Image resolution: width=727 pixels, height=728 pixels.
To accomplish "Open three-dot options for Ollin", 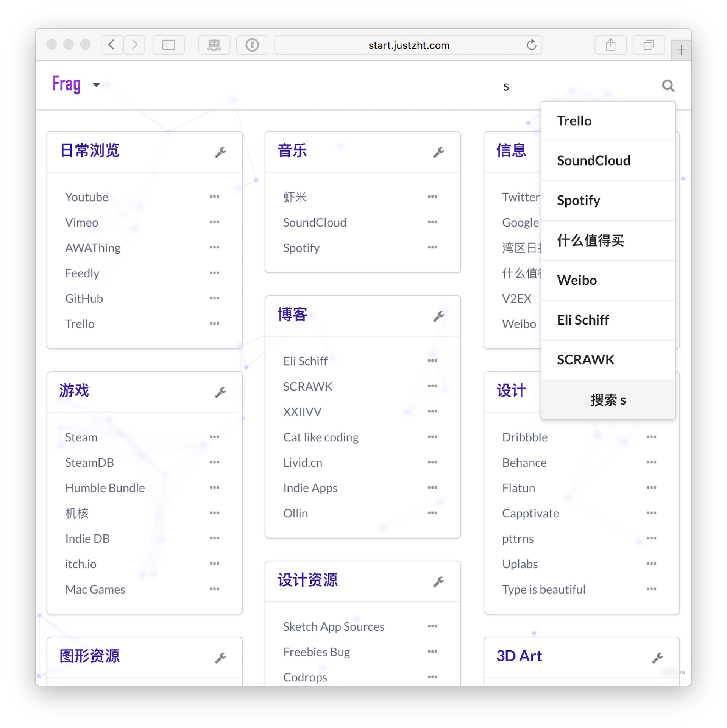I will pos(432,513).
